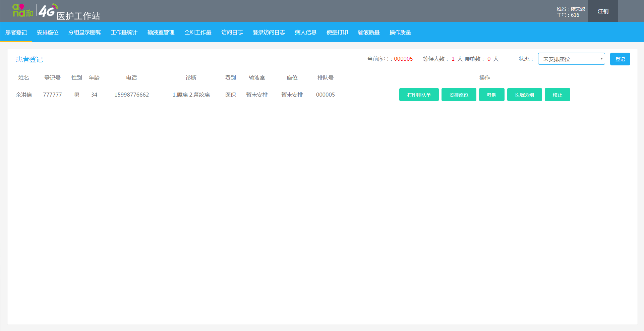Click queue number 000005 in table row
644x331 pixels.
tap(326, 95)
